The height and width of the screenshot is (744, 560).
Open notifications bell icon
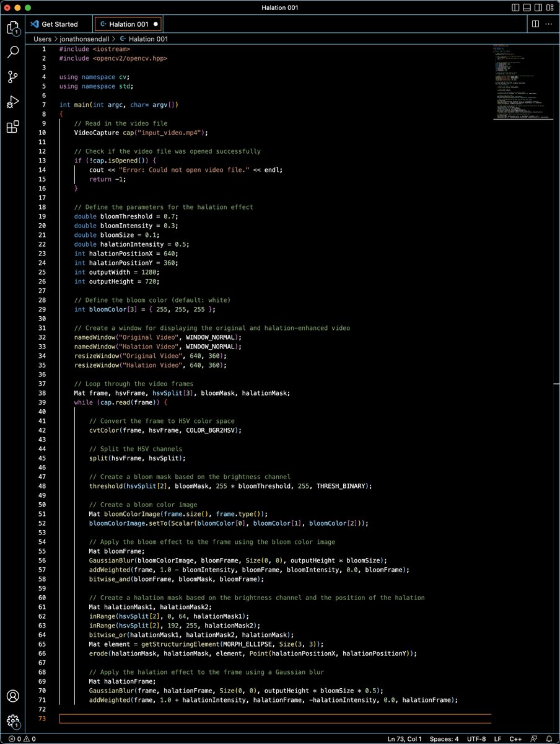point(549,738)
